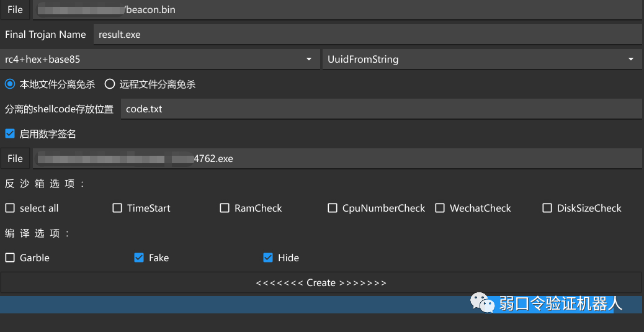This screenshot has height=332, width=644.
Task: Click the code.txt shellcode location field
Action: 380,109
